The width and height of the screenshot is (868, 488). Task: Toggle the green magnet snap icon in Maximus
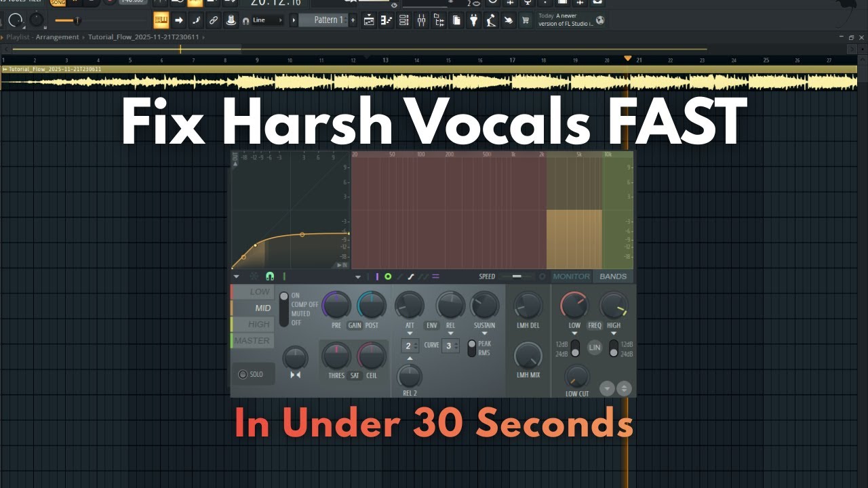tap(269, 277)
